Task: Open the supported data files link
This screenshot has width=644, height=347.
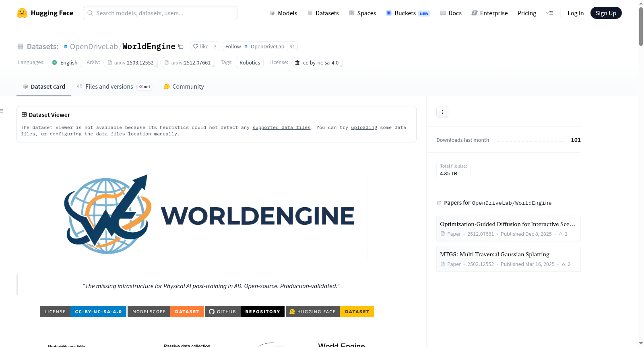Action: tap(281, 127)
